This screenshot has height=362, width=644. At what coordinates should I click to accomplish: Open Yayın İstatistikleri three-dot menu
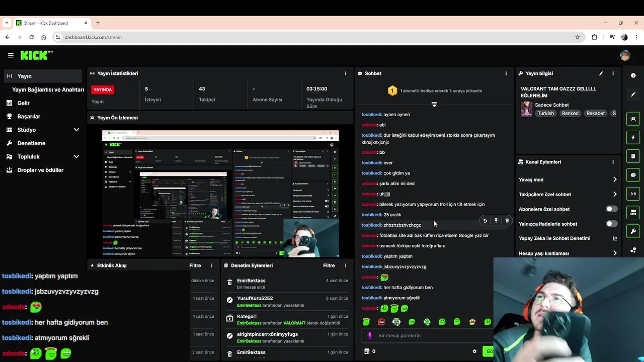[x=345, y=73]
